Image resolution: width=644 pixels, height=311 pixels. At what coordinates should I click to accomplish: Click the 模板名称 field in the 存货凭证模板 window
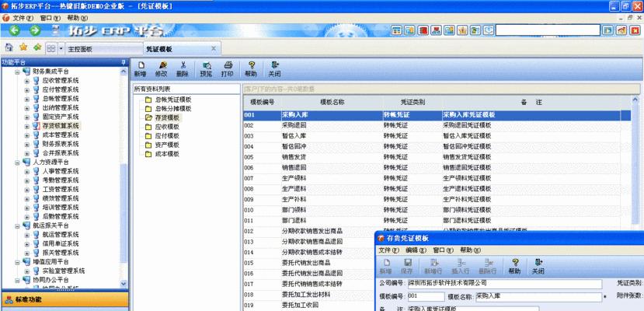(x=538, y=297)
